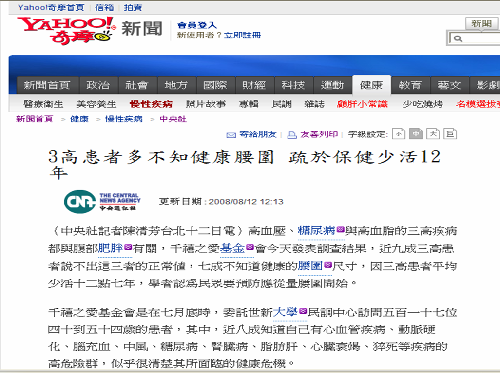Click 中央社 in the breadcrumb
The height and width of the screenshot is (373, 500).
click(x=173, y=119)
